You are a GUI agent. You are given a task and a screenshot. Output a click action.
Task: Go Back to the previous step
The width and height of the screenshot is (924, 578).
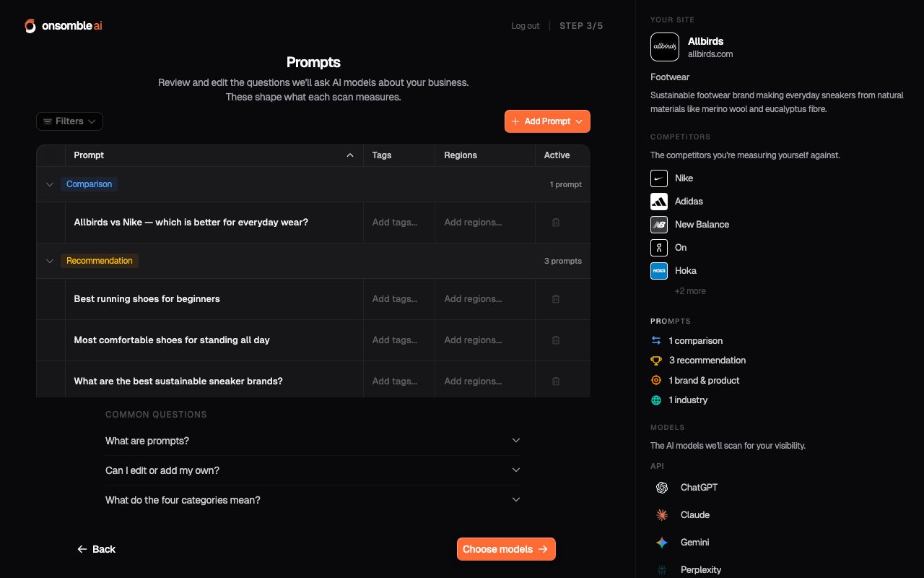pyautogui.click(x=97, y=549)
